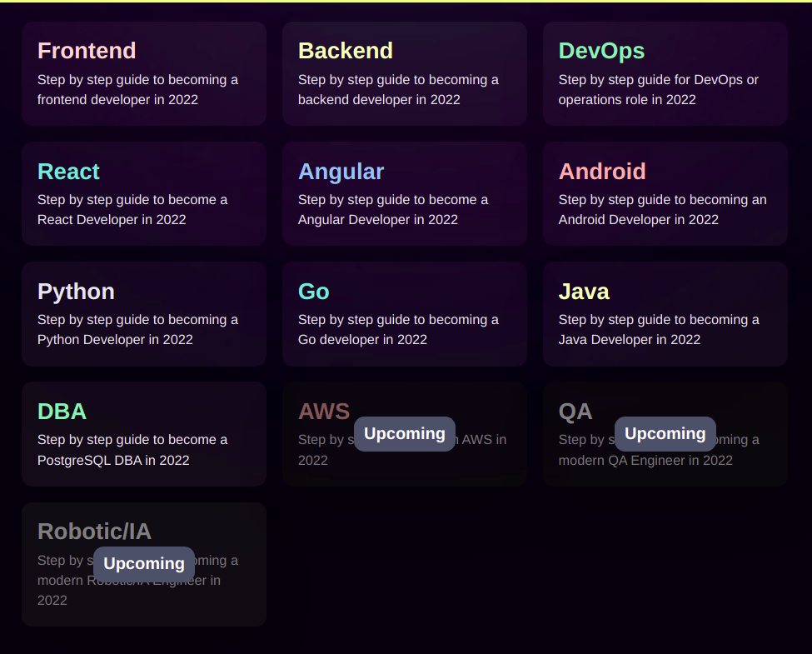
Task: Click the Upcoming badge on QA
Action: click(x=665, y=433)
